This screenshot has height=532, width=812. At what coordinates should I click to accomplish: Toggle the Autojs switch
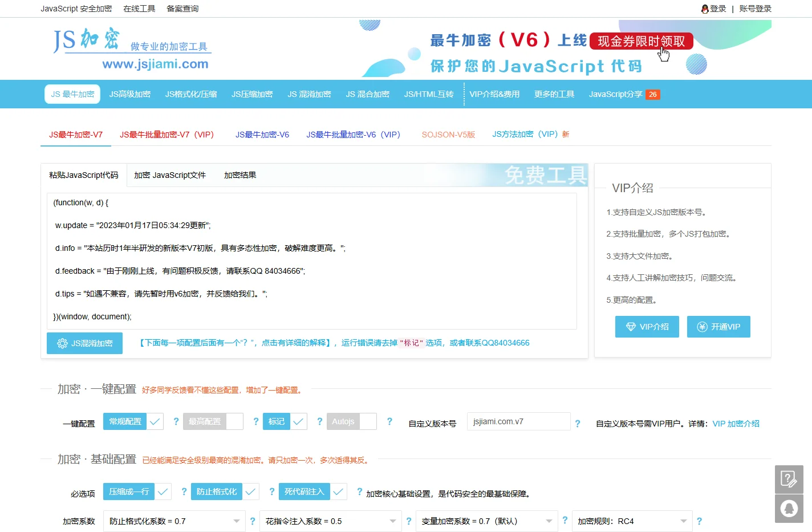(x=352, y=421)
